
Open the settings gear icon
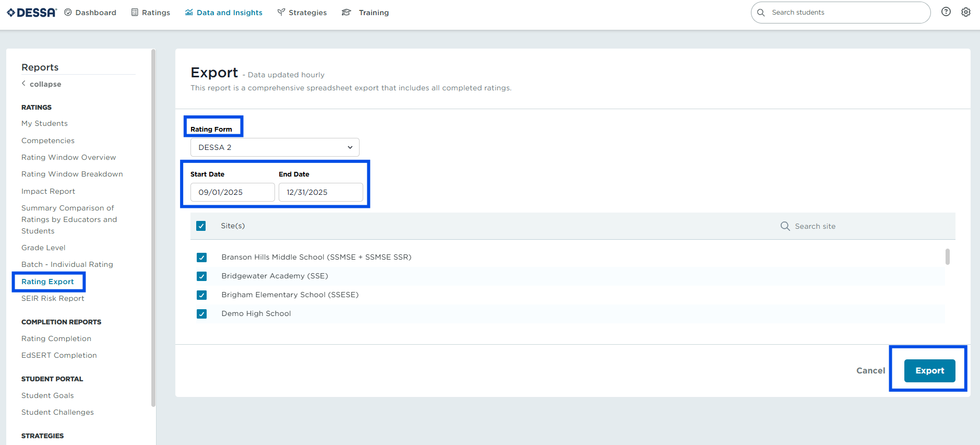click(966, 12)
